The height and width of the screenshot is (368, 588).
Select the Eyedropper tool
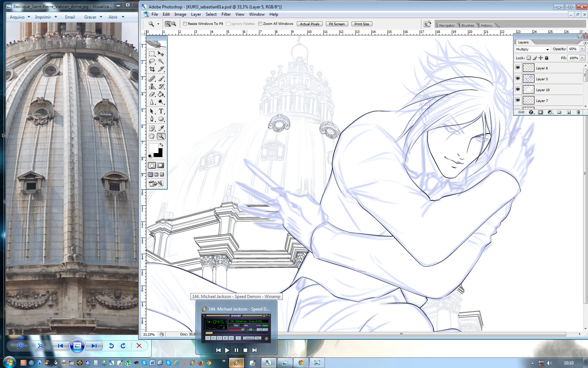(x=161, y=128)
